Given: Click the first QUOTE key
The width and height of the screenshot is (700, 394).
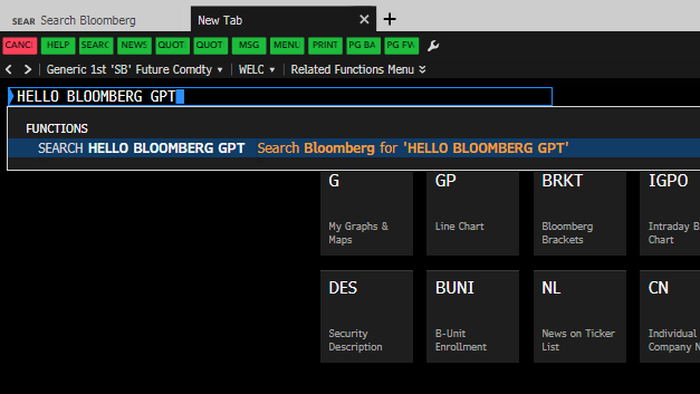Looking at the screenshot, I should (172, 45).
